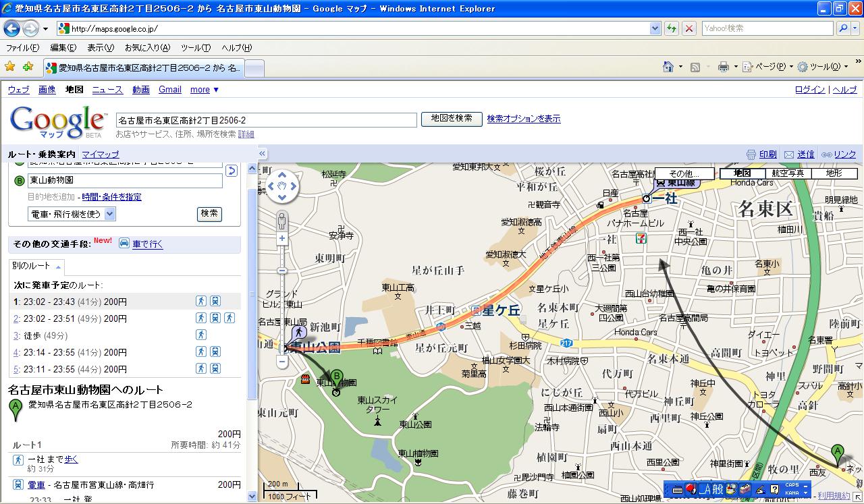
Task: Open the recent pages dropdown arrow
Action: point(45,29)
